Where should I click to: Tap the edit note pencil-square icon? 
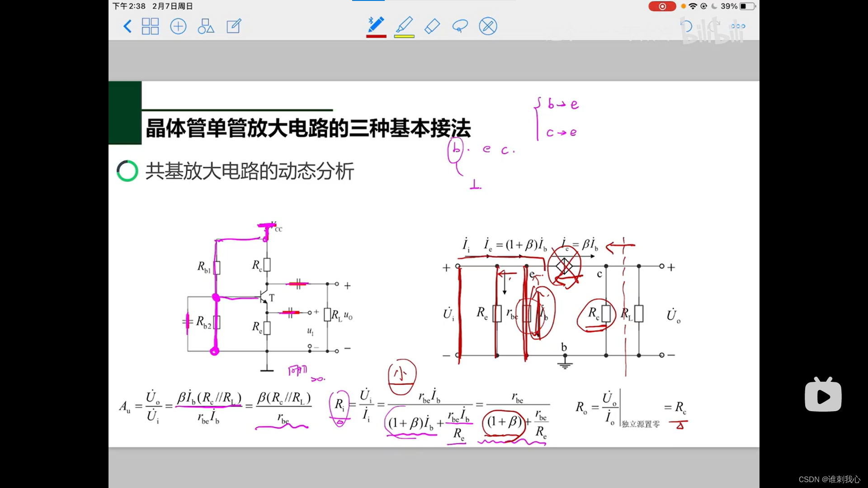click(234, 26)
